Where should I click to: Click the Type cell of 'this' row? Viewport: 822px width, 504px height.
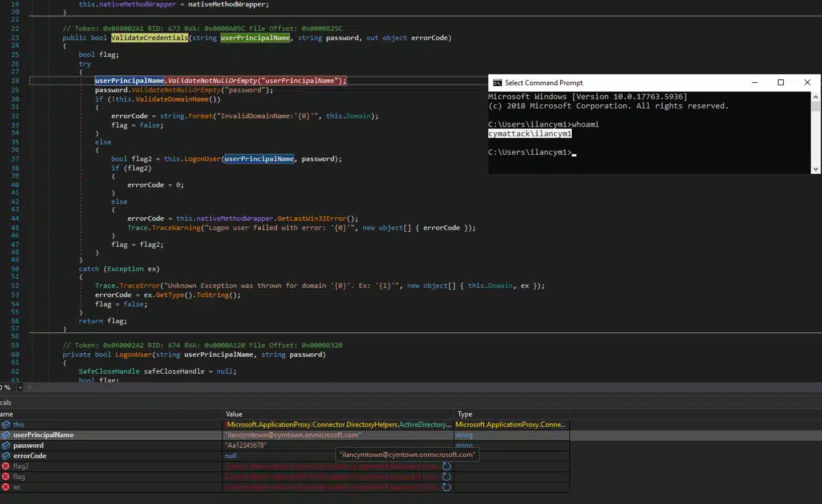coord(511,425)
